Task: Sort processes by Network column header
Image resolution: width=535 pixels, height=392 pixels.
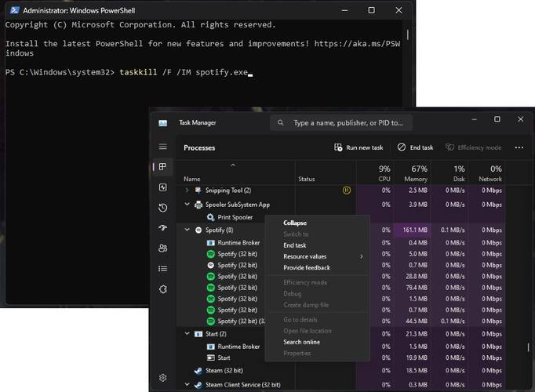Action: pos(487,173)
